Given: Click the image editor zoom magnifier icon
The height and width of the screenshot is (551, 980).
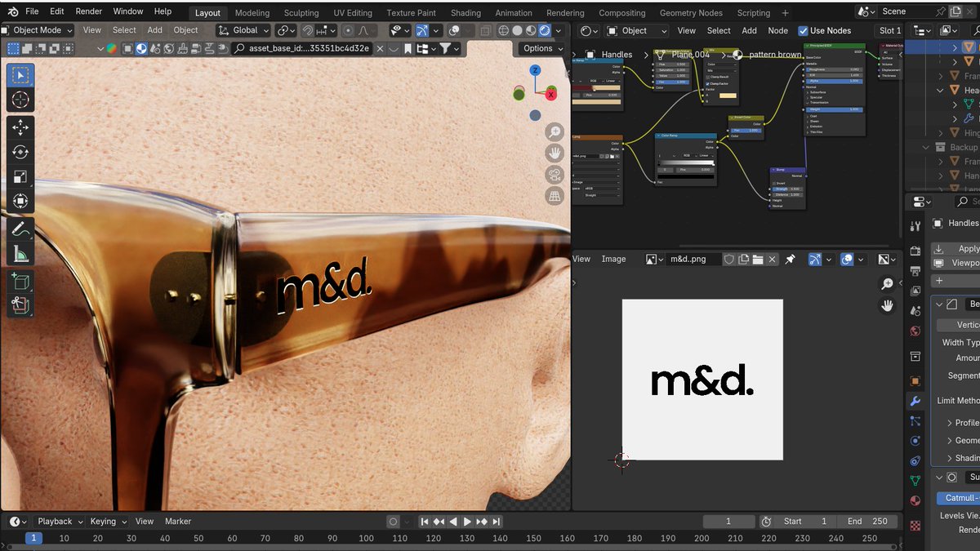Looking at the screenshot, I should 888,284.
